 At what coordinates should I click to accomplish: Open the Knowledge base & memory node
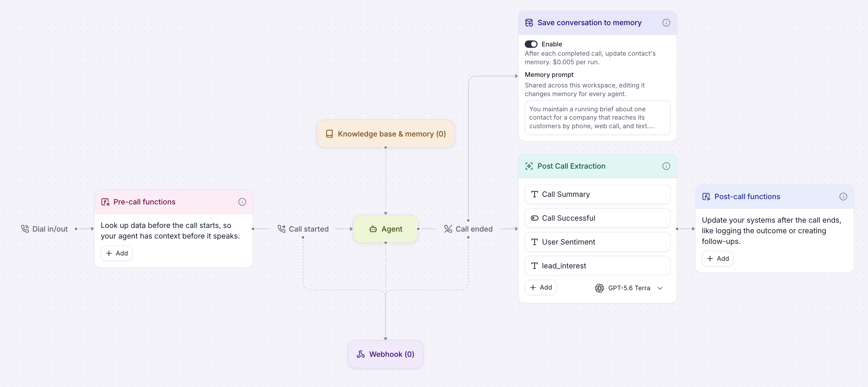click(x=386, y=134)
